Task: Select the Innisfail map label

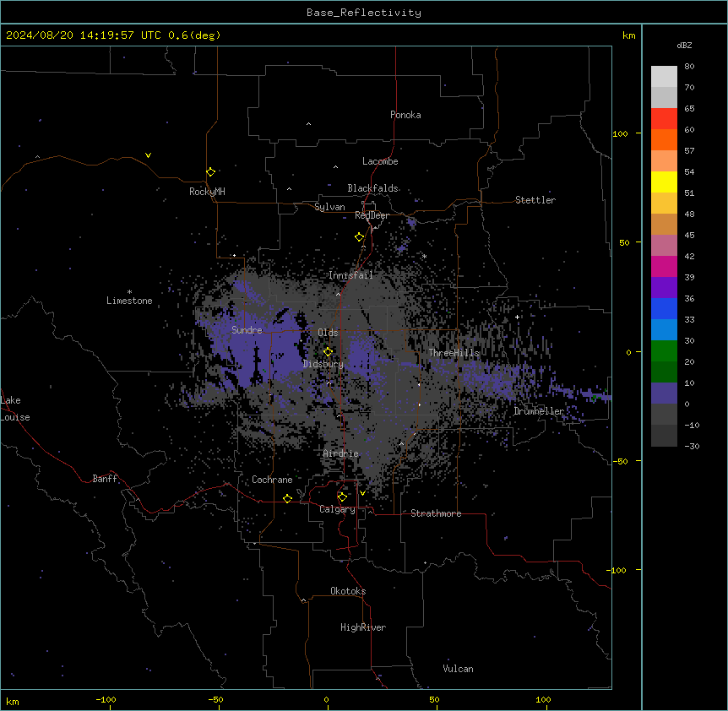Action: tap(350, 275)
